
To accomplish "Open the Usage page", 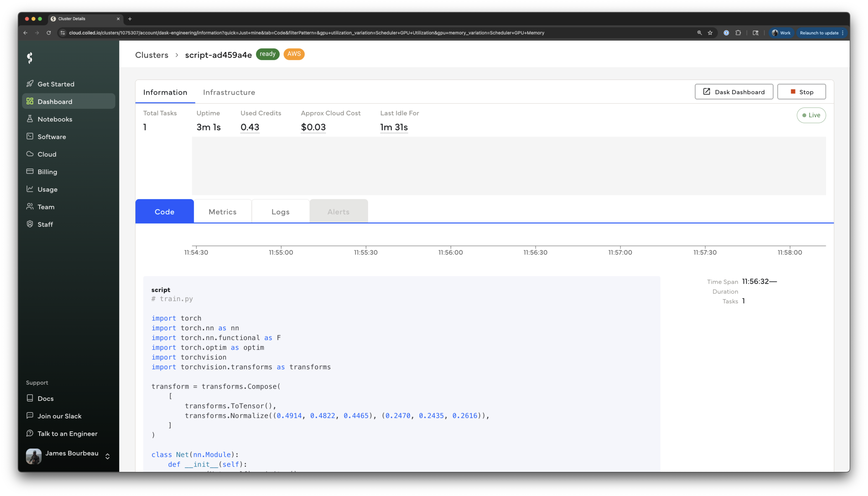I will tap(69, 189).
